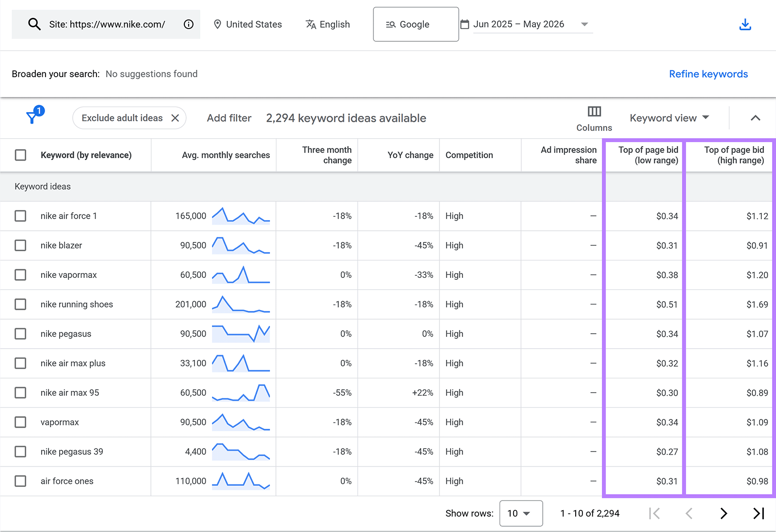Image resolution: width=776 pixels, height=532 pixels.
Task: Sort by Avg. monthly searches column
Action: 226,155
